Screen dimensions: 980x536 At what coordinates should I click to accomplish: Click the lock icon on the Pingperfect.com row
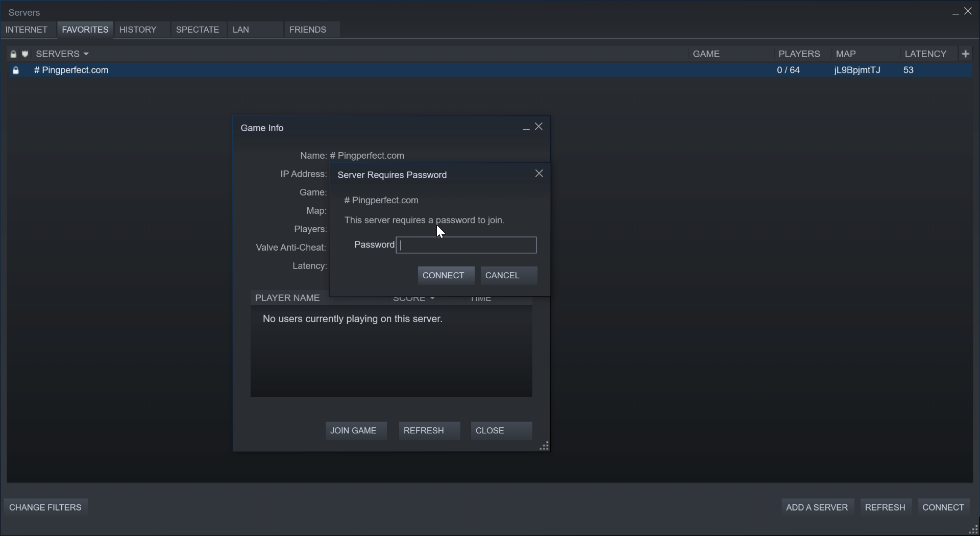click(16, 70)
